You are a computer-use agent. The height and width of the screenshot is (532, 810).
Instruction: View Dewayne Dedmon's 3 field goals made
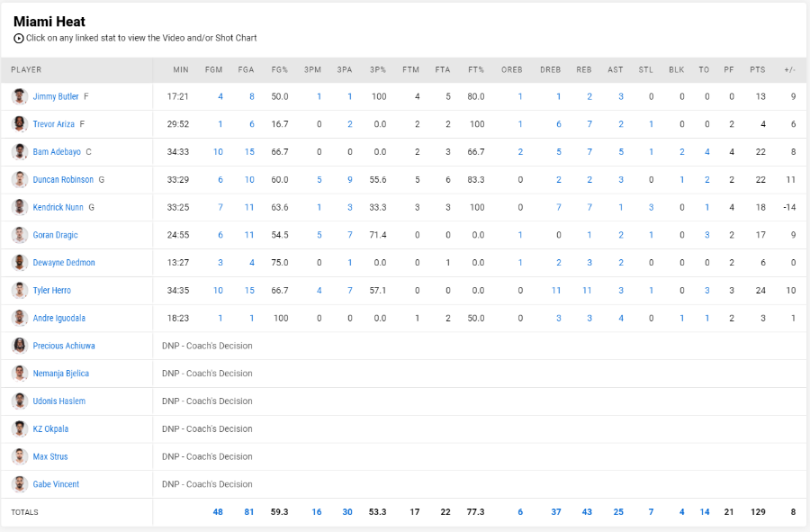tap(220, 262)
